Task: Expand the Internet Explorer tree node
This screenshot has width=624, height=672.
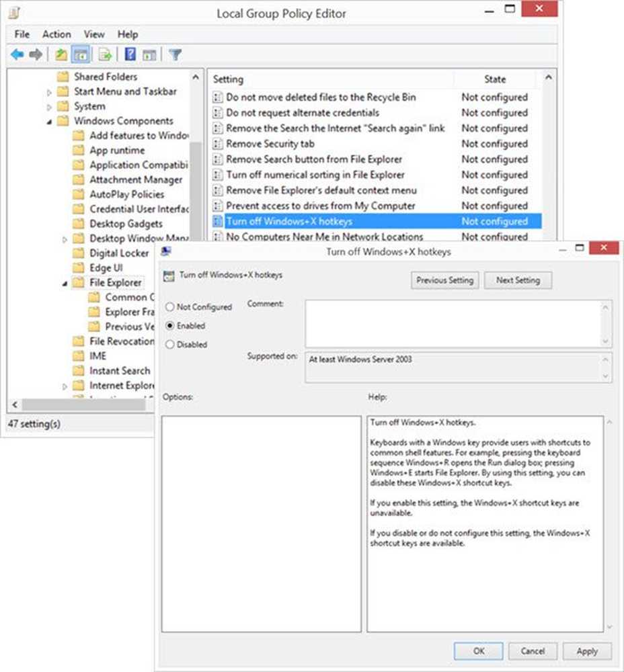Action: pyautogui.click(x=65, y=386)
